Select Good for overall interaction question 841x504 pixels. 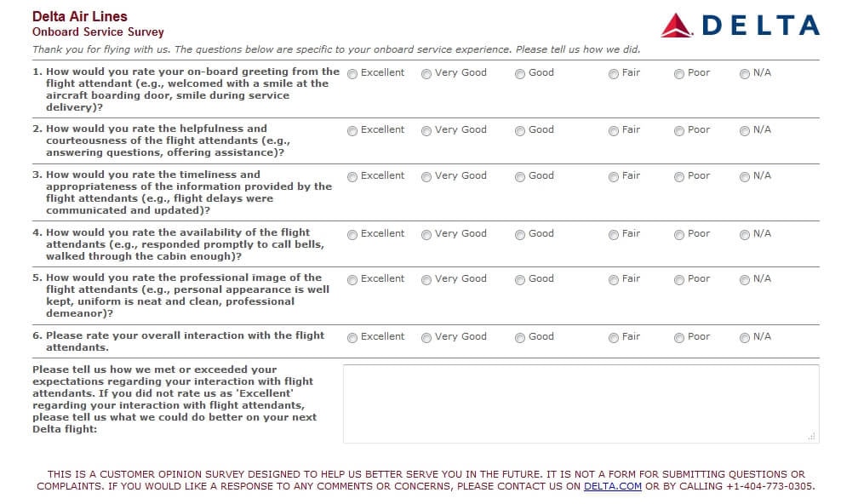tap(520, 338)
